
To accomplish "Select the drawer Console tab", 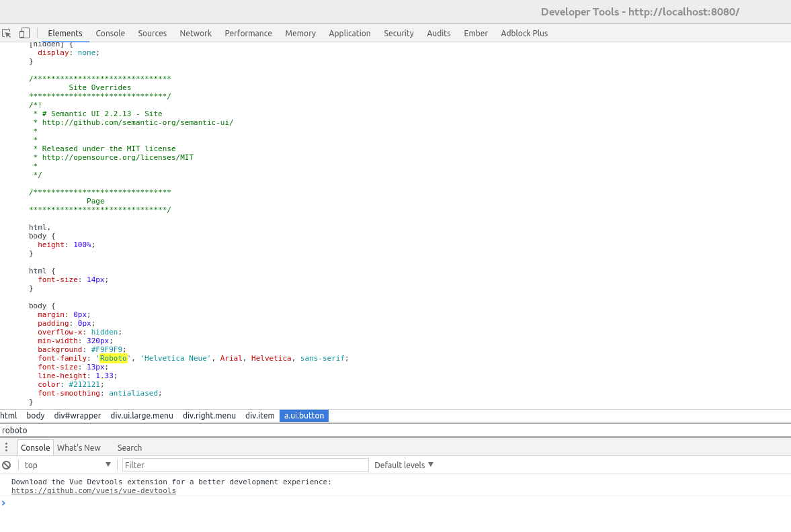I will [x=36, y=448].
